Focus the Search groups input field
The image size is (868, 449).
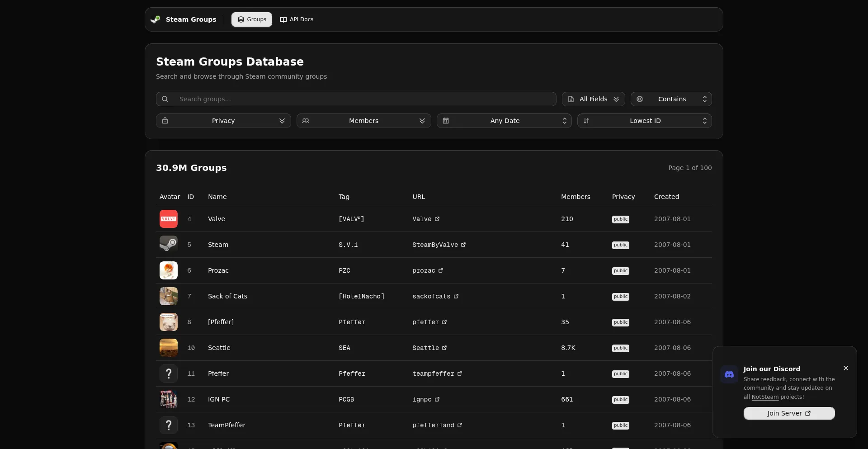pyautogui.click(x=356, y=99)
